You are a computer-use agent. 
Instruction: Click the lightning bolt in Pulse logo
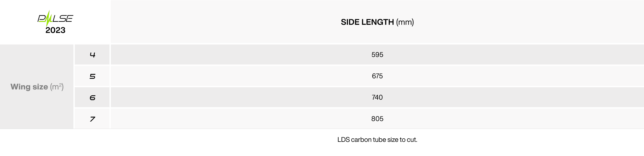[x=48, y=18]
